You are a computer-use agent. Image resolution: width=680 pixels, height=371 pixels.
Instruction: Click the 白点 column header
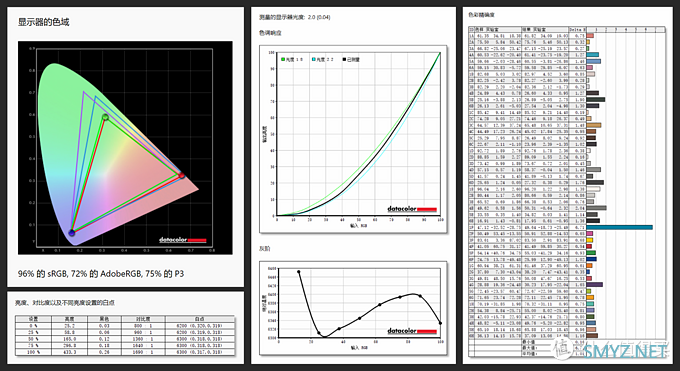click(199, 318)
